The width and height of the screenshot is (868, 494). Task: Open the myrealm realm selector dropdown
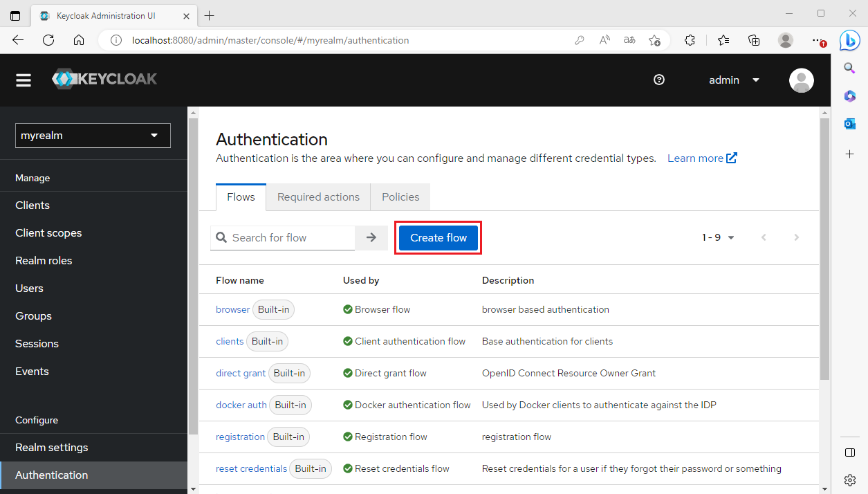pos(92,135)
